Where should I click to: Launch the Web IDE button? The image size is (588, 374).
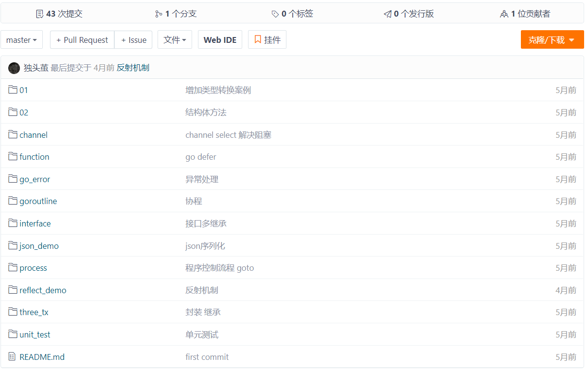(220, 40)
